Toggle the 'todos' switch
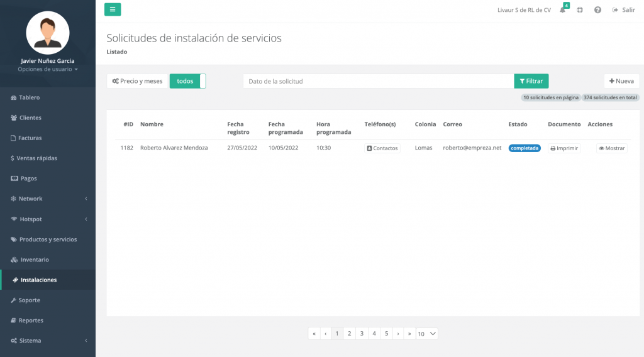The image size is (644, 357). click(x=187, y=81)
